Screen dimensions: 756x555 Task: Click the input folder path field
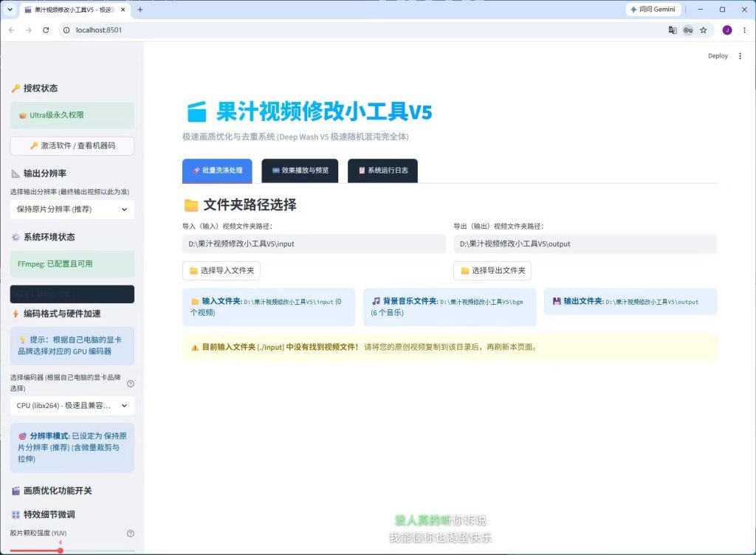[314, 244]
